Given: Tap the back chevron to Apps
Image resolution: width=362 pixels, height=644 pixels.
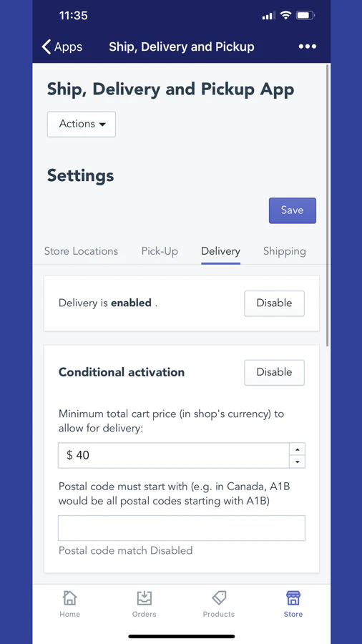Looking at the screenshot, I should [47, 47].
